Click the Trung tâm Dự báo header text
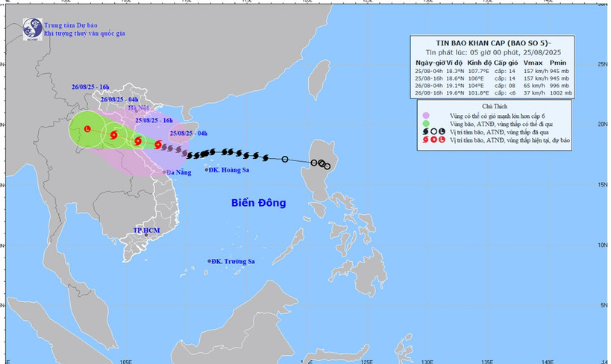This screenshot has width=611, height=364. pos(71,25)
